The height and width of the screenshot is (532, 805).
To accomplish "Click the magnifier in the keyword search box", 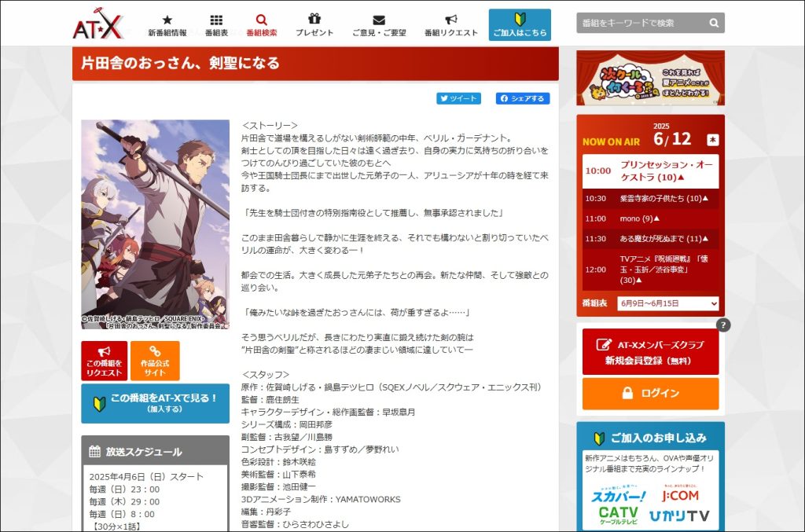I will click(x=714, y=23).
